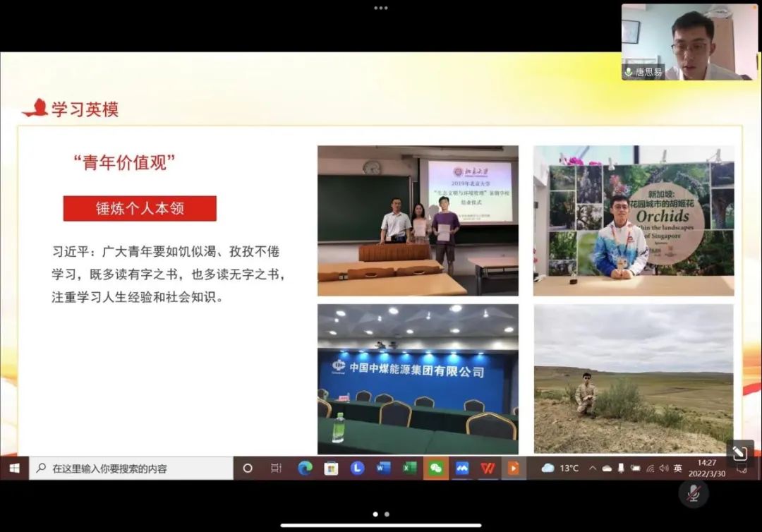Screen dimensions: 762x532
Task: Open Task View on the taskbar
Action: point(277,468)
